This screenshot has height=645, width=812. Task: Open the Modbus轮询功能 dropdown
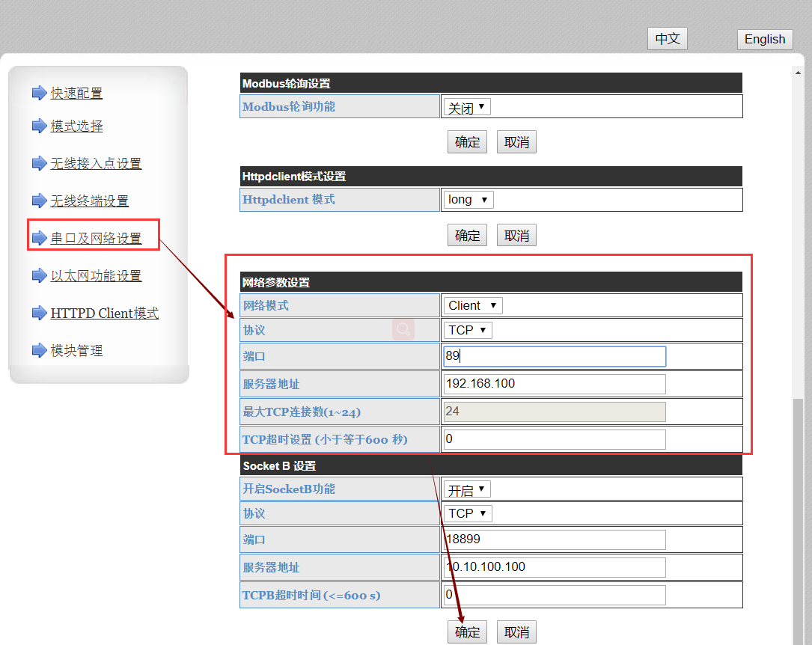pos(467,107)
